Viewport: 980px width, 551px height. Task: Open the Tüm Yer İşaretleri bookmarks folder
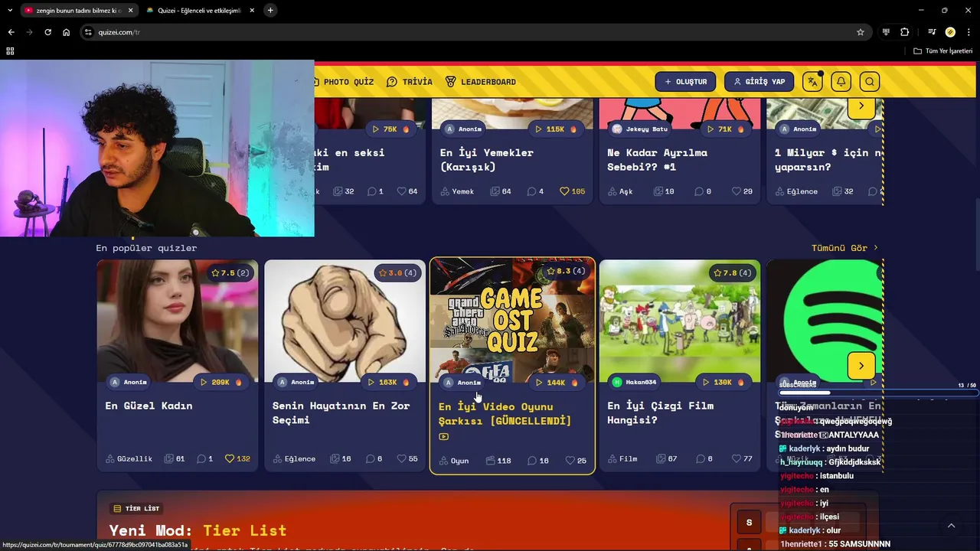(x=943, y=51)
